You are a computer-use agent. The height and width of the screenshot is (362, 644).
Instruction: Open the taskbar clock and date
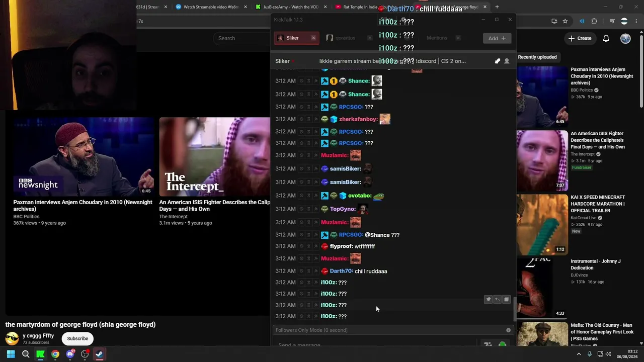(x=628, y=354)
